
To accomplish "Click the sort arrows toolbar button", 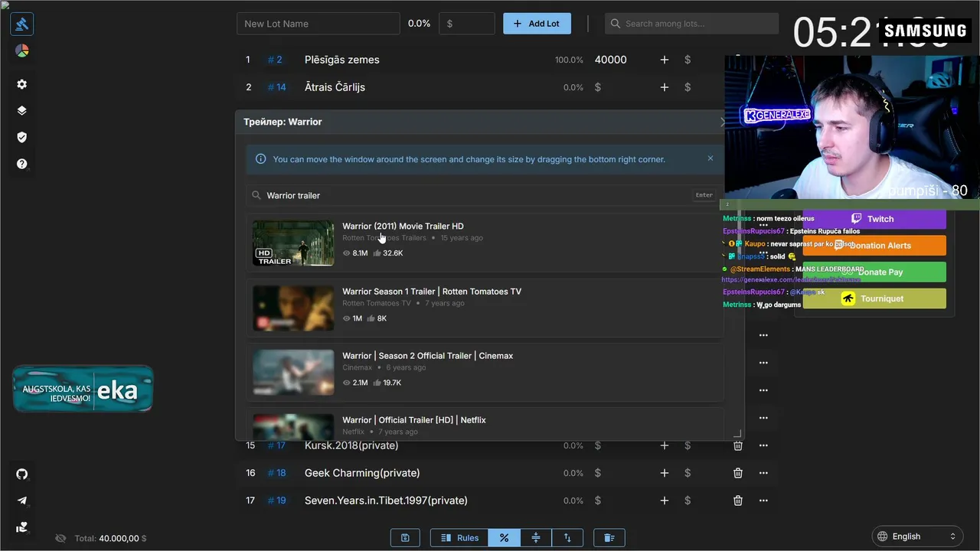I will 567,538.
